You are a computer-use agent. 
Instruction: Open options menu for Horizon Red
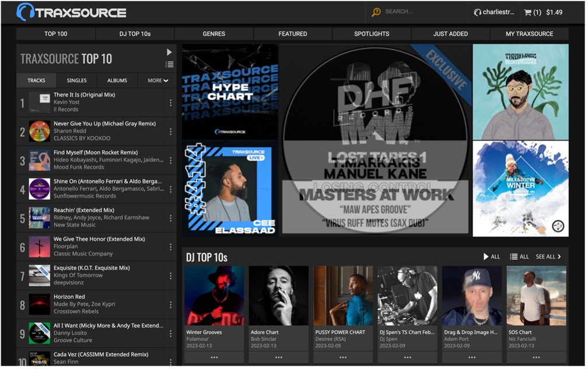click(x=170, y=305)
